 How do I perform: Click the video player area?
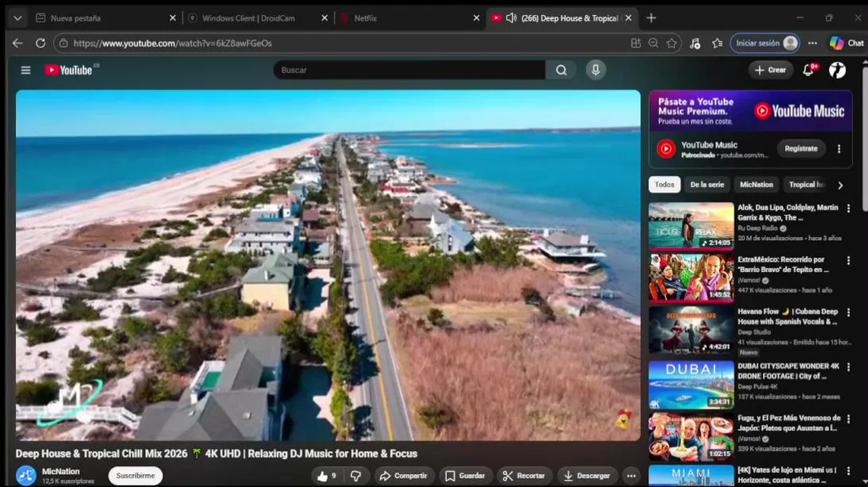tap(328, 265)
